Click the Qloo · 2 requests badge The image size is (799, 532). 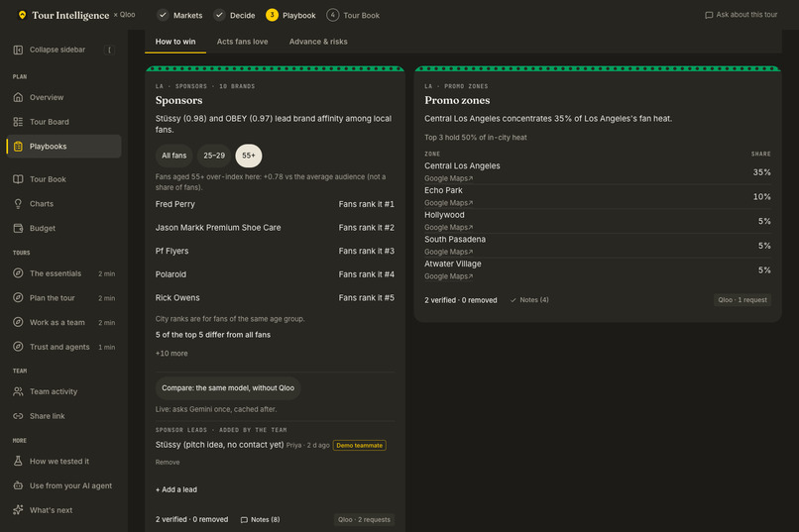point(364,520)
